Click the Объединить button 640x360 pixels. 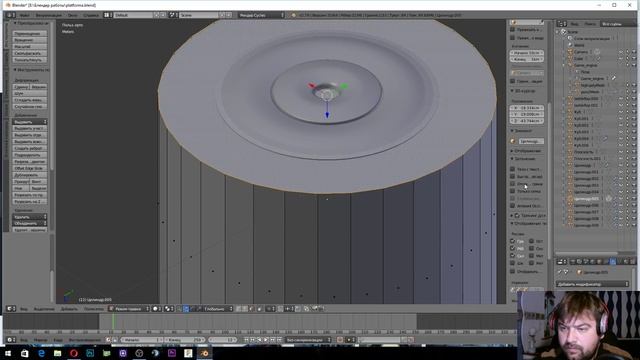pyautogui.click(x=30, y=223)
